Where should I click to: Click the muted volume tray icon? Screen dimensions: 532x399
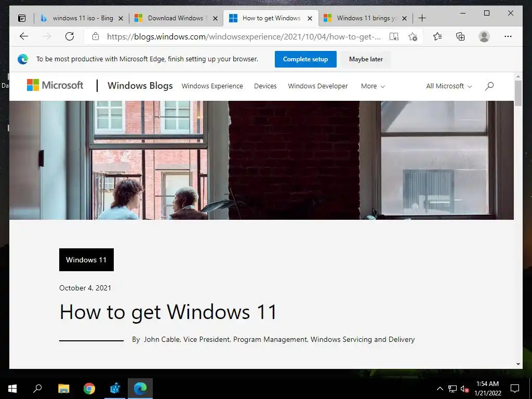464,389
